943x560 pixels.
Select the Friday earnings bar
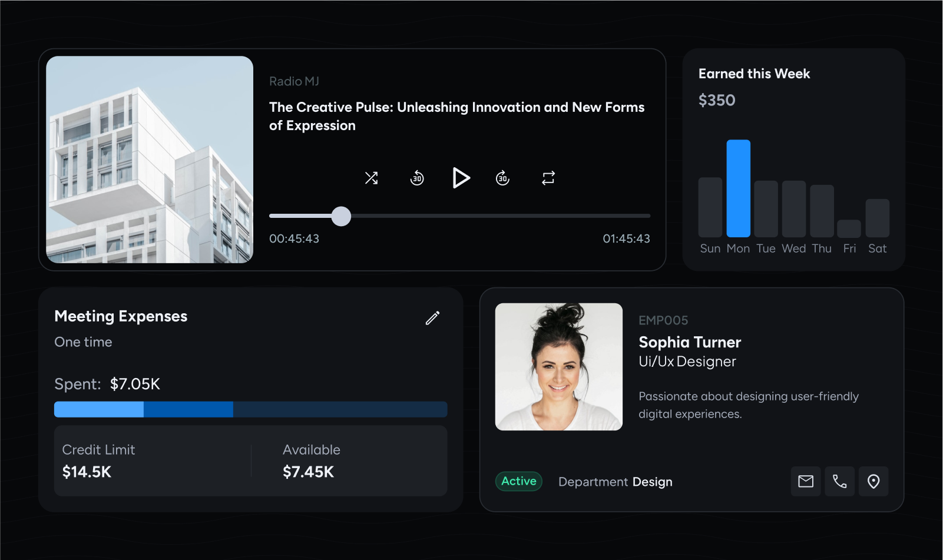[849, 228]
